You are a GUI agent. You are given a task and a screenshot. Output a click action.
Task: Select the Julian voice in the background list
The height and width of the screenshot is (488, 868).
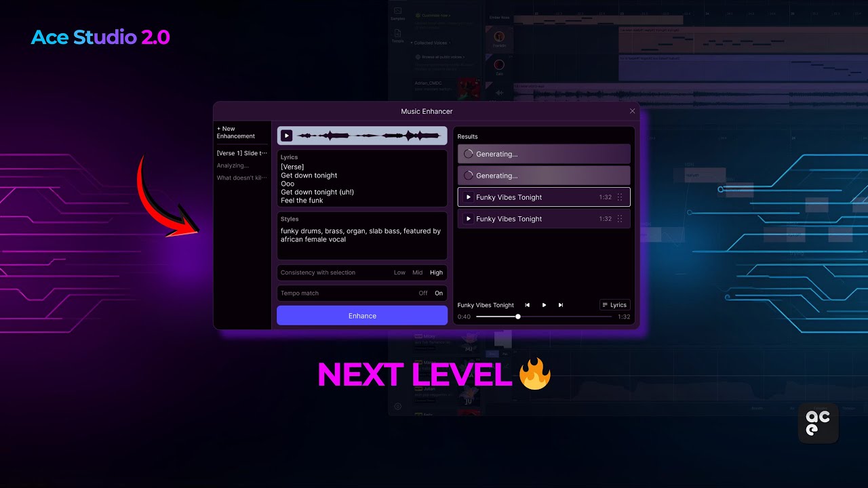[447, 394]
